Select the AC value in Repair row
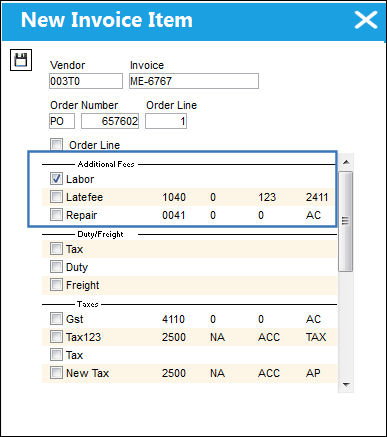Screen dimensions: 387x437 point(313,215)
